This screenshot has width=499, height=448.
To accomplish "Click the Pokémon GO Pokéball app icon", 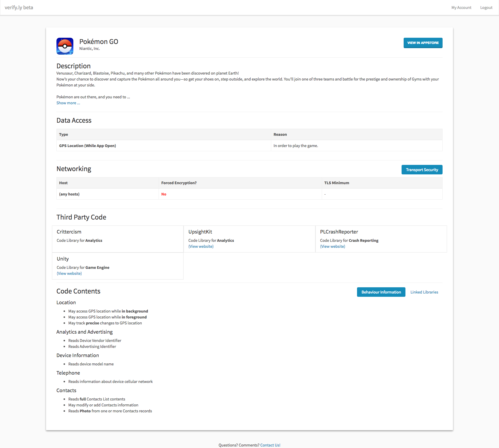I will coord(64,46).
